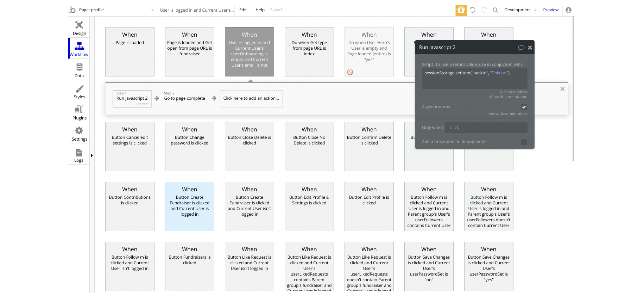
Task: Open the Development version dropdown
Action: point(520,10)
